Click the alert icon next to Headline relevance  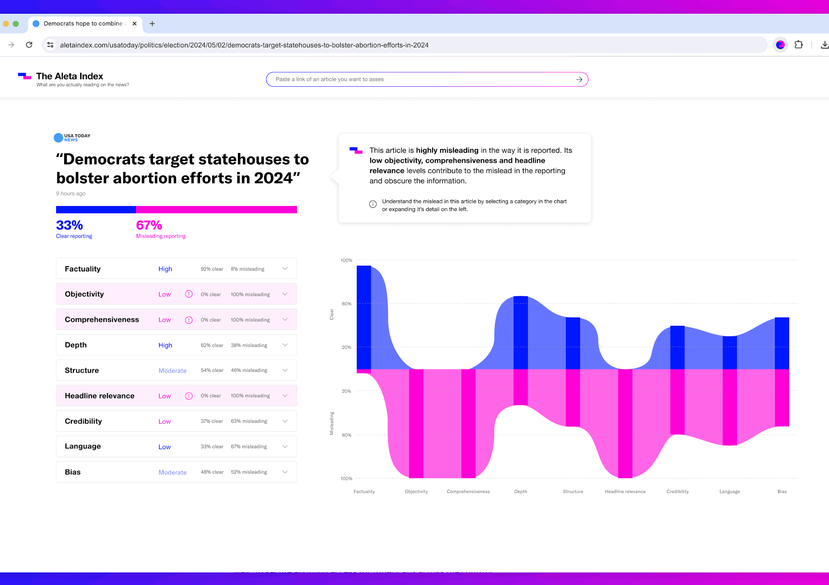189,396
